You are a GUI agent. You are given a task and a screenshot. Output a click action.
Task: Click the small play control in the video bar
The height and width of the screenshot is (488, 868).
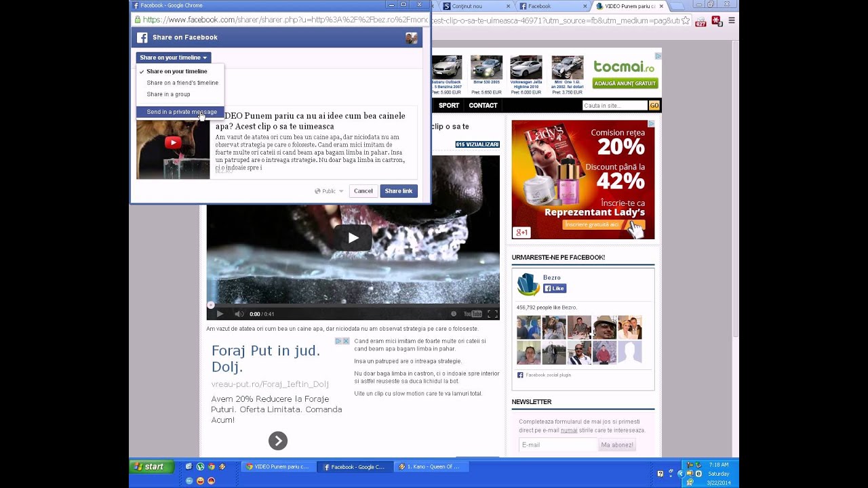(x=220, y=314)
